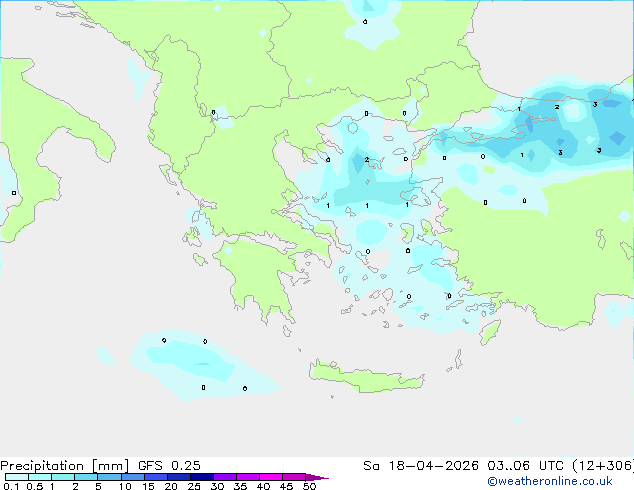Select the 5 mm legend color swatch
This screenshot has height=490, width=634.
point(109,477)
